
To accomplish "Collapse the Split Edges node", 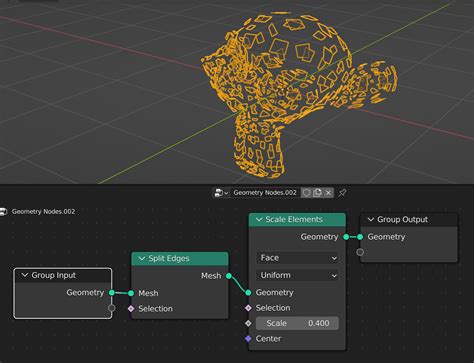I will (142, 258).
